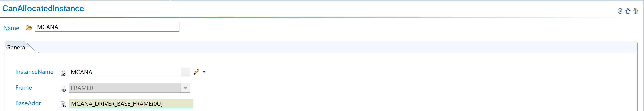Image resolution: width=644 pixels, height=111 pixels.
Task: Click the home icon in header
Action: pyautogui.click(x=636, y=11)
